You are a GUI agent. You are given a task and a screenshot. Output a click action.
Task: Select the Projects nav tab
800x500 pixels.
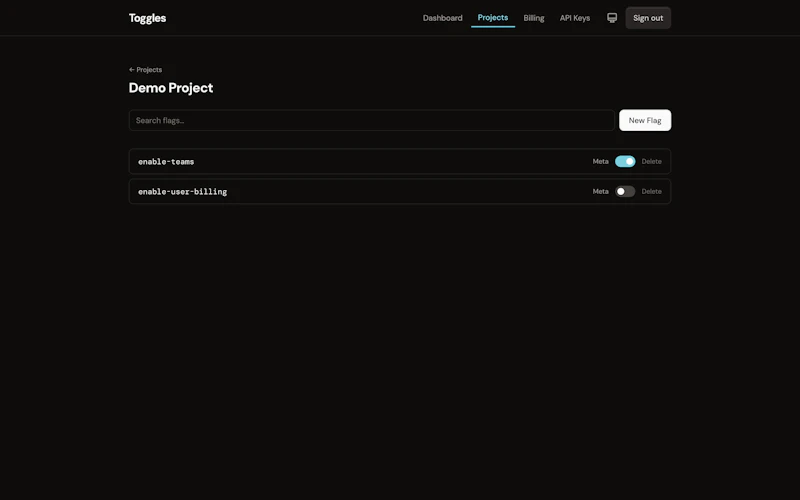[x=493, y=18]
